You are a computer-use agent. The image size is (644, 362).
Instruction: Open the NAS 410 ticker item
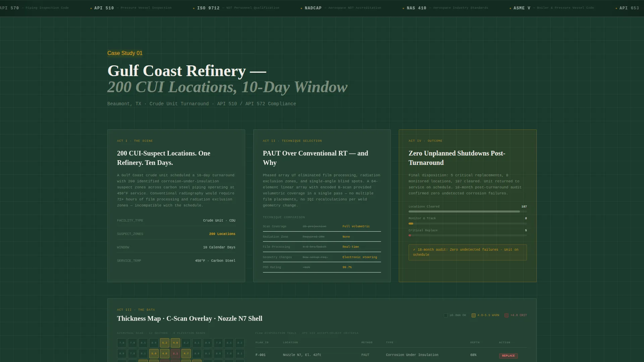[x=445, y=8]
